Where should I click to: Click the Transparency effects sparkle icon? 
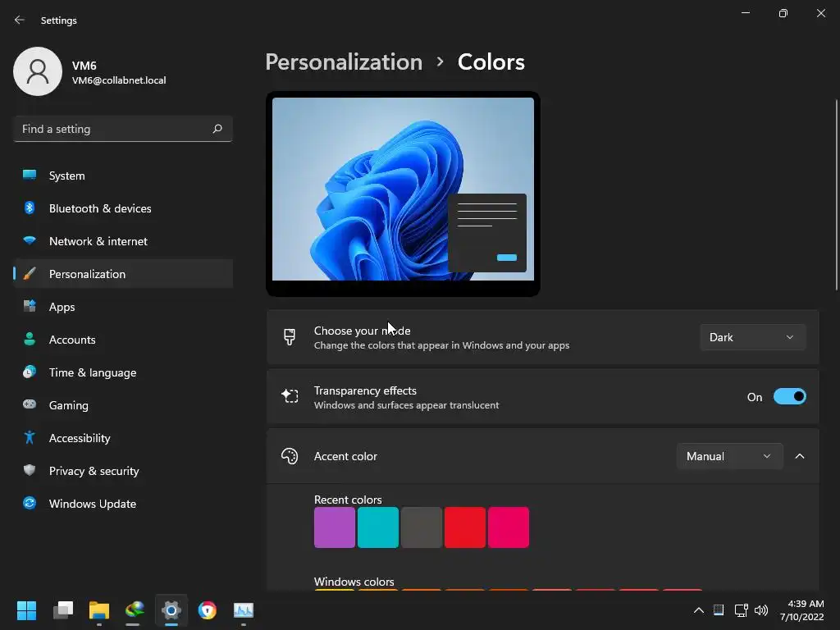[x=290, y=396]
